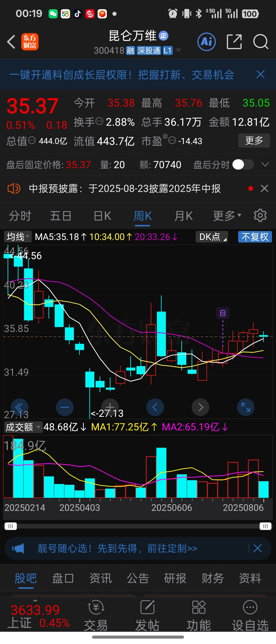The width and height of the screenshot is (276, 644).
Task: Toggle the 盘后分时 switch
Action: pos(243,165)
